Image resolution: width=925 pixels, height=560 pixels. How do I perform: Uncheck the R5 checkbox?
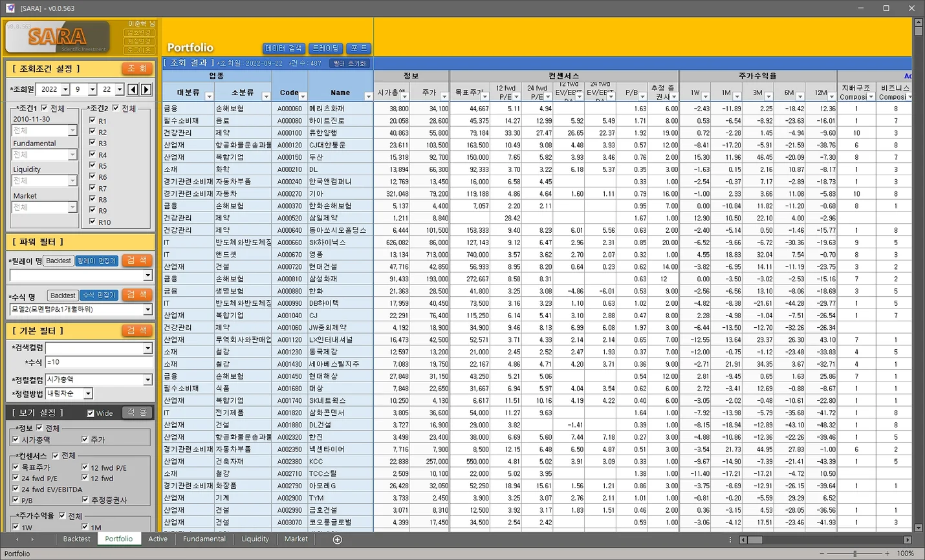click(x=92, y=166)
